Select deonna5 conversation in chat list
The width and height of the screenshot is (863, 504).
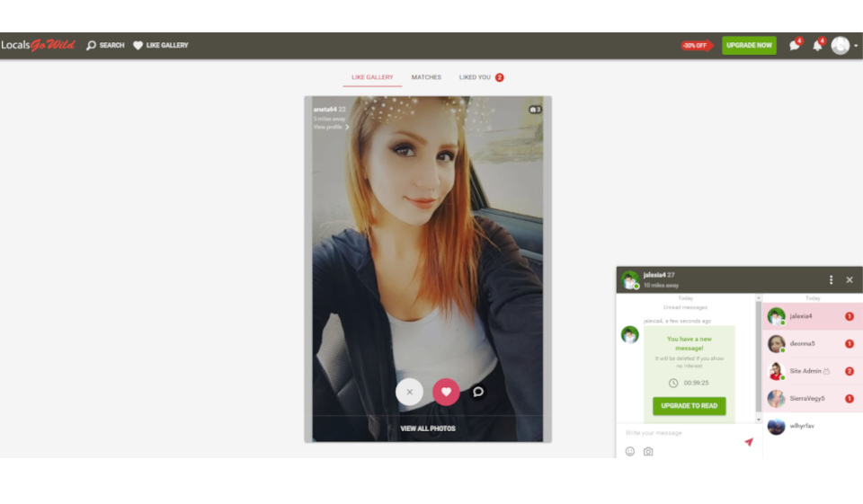802,344
